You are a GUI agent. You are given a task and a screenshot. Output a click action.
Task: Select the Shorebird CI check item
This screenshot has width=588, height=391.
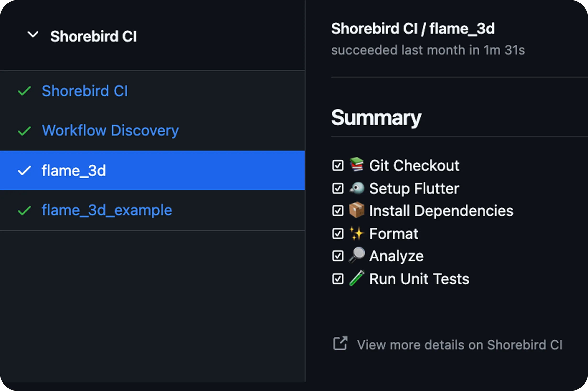(85, 91)
